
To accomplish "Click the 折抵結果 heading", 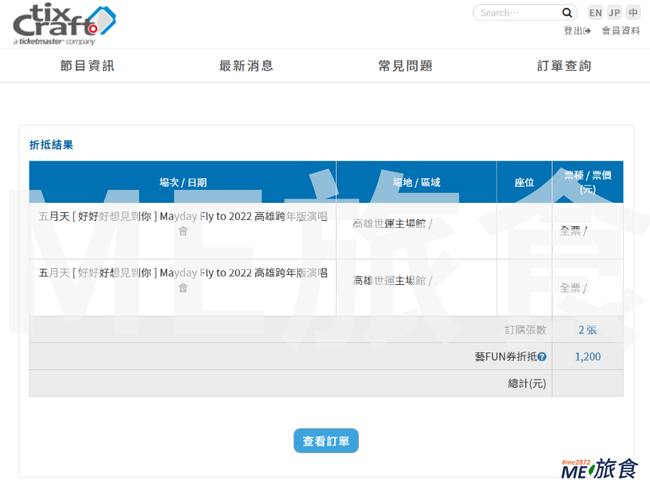I will [51, 145].
